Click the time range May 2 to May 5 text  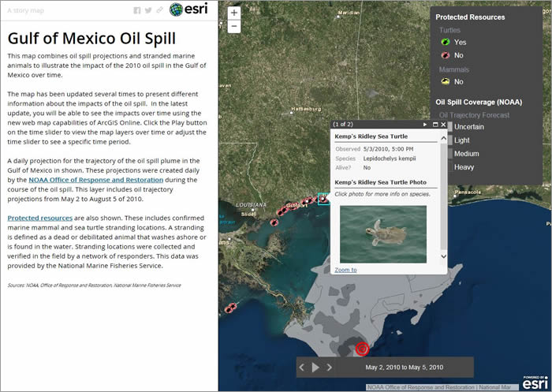coord(404,368)
